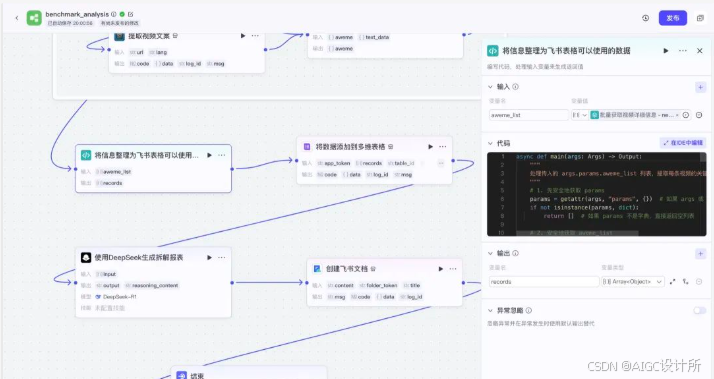Screen dimensions: 714x379
Task: Select the 结束 end node icon
Action: coord(182,375)
